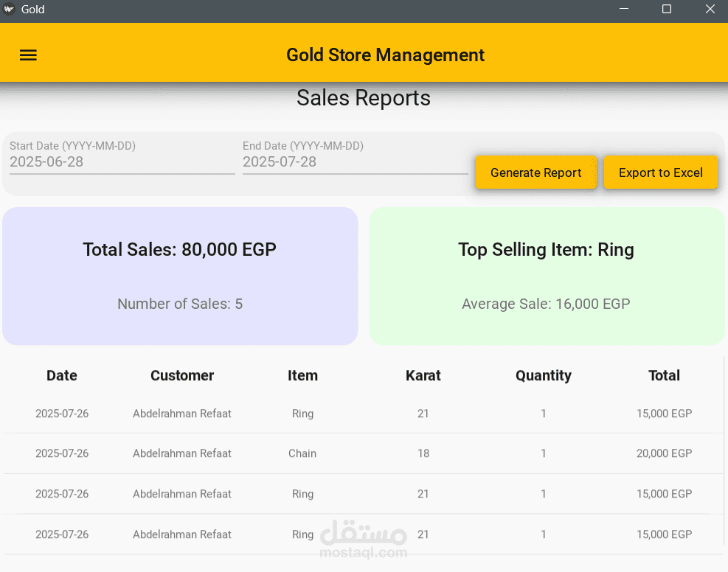The height and width of the screenshot is (572, 728).
Task: Export the report to Excel
Action: 660,172
